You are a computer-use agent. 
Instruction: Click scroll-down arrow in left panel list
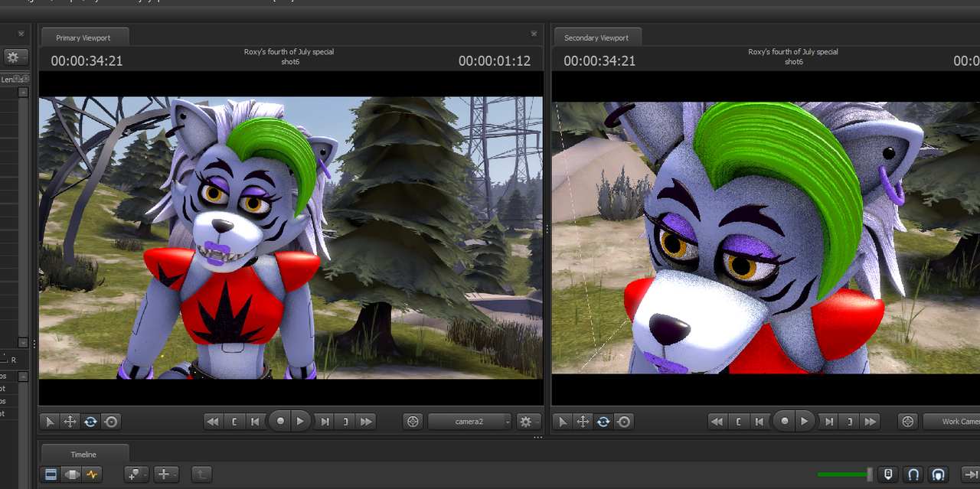tap(23, 343)
